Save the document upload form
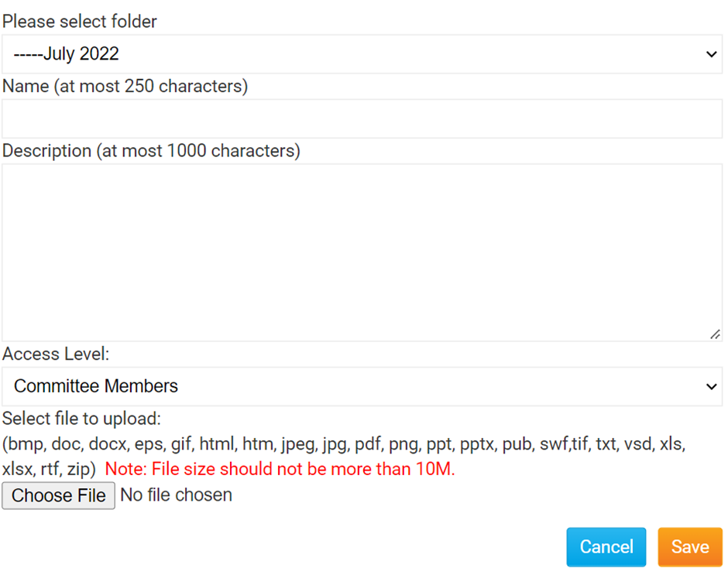The height and width of the screenshot is (568, 728). pos(689,547)
